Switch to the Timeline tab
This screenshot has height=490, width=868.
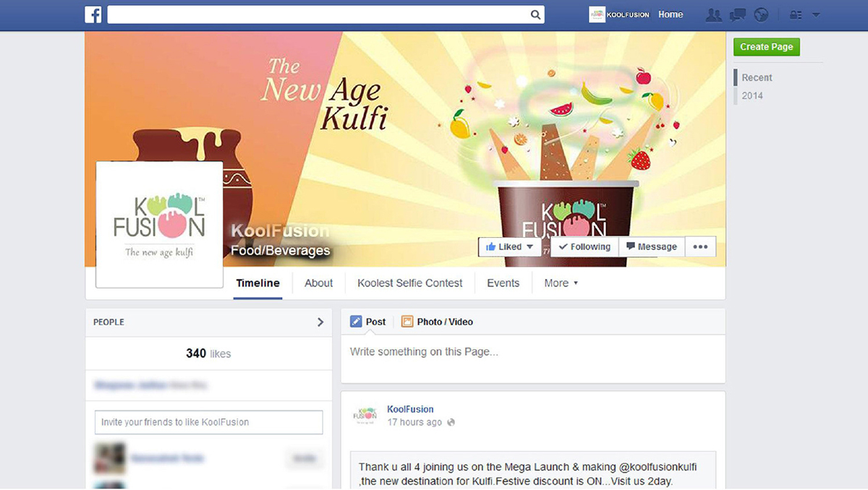click(x=258, y=283)
